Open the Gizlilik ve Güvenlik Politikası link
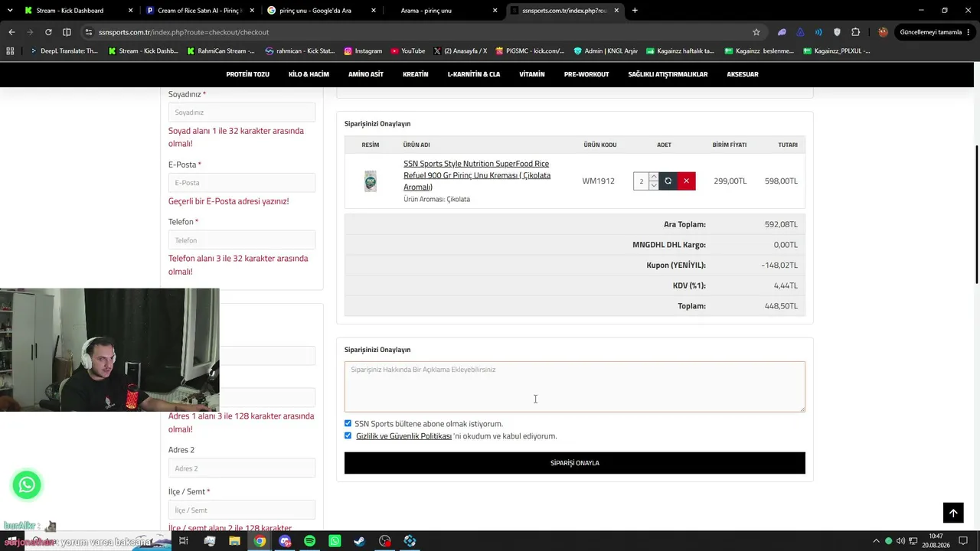Image resolution: width=980 pixels, height=551 pixels. click(403, 436)
